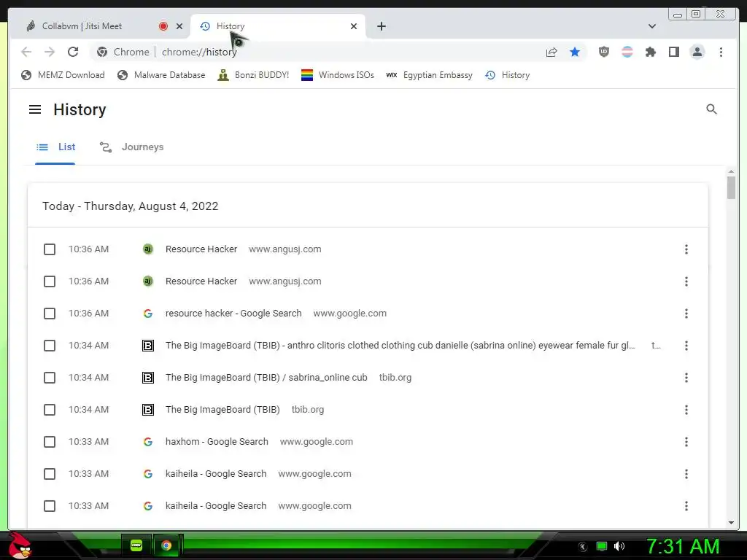The image size is (747, 560).
Task: Open a new tab with the plus button
Action: (381, 26)
